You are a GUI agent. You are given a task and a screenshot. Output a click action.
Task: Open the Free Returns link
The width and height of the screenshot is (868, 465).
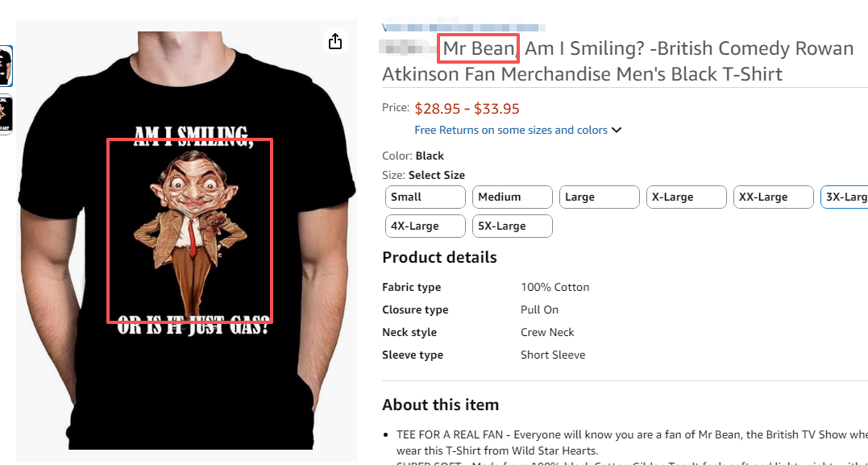511,130
